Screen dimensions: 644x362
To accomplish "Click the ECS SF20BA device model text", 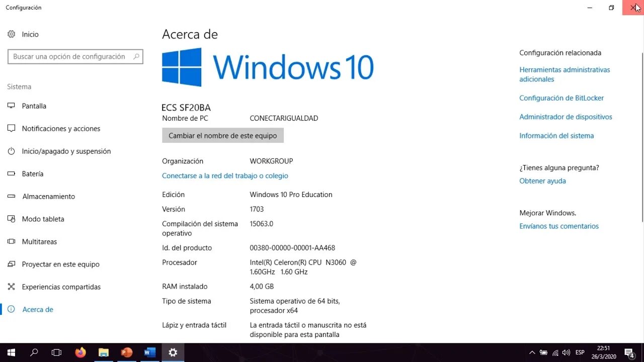I will (x=186, y=108).
